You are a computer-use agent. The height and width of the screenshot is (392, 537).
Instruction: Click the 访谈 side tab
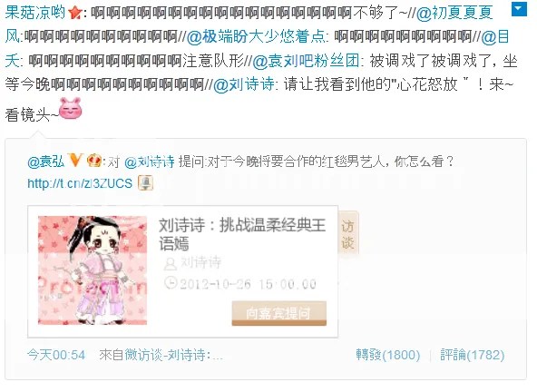(348, 234)
